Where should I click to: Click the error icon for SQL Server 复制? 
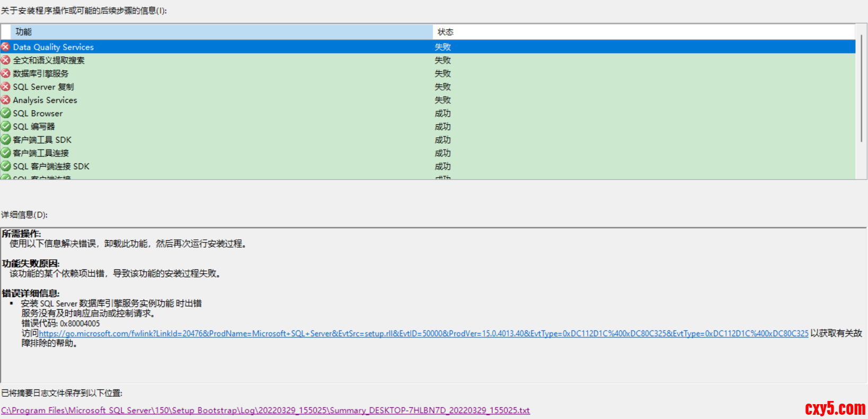pyautogui.click(x=6, y=86)
